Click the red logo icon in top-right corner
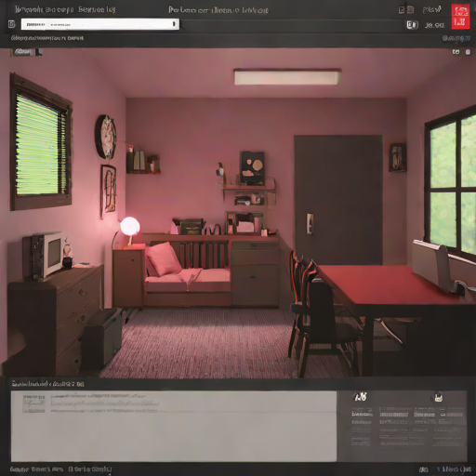Viewport: 476px width, 476px height. pyautogui.click(x=460, y=17)
